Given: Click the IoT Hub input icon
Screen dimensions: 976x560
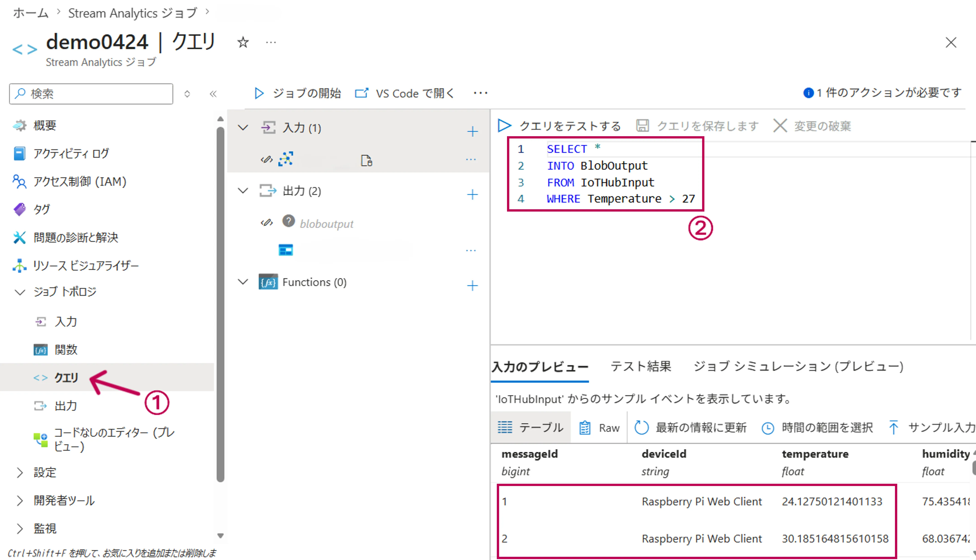Looking at the screenshot, I should [x=286, y=159].
